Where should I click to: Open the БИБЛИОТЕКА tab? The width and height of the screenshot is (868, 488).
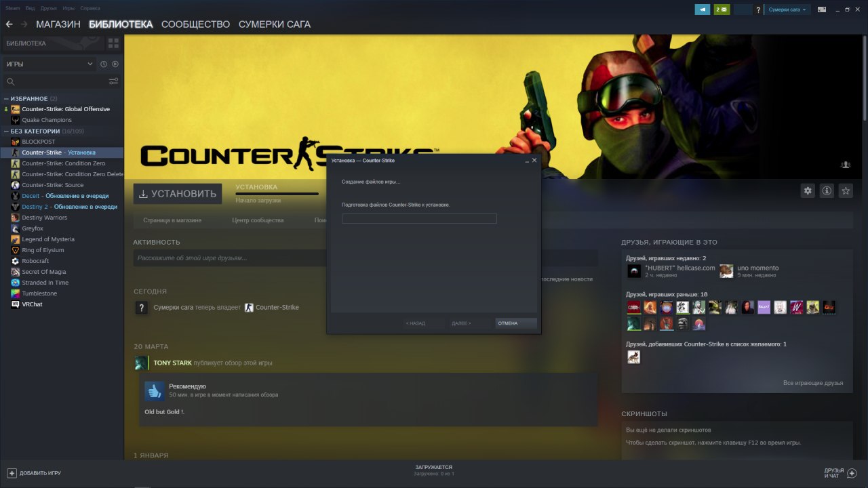[121, 24]
